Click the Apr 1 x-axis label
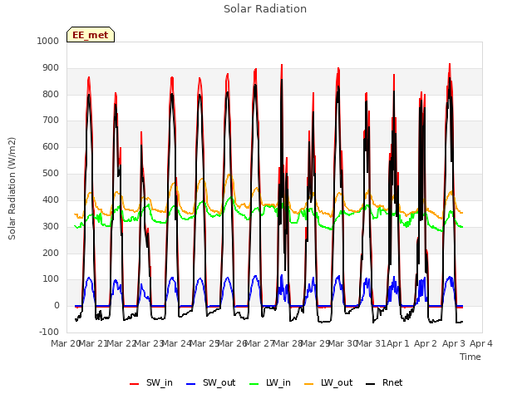Viewport: 532px width, 399px height. point(398,343)
